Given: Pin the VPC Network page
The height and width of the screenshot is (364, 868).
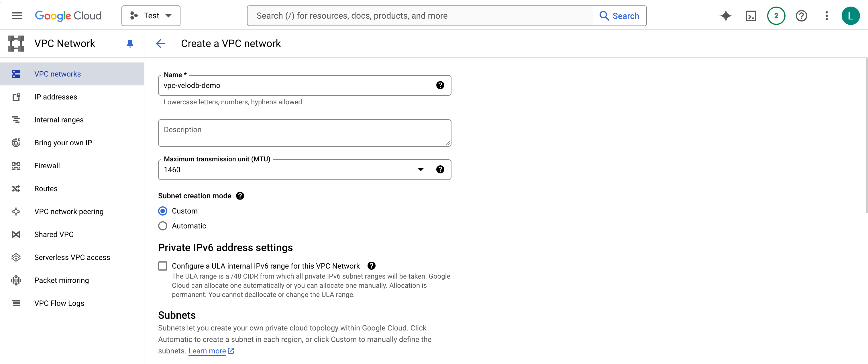Looking at the screenshot, I should pos(130,44).
